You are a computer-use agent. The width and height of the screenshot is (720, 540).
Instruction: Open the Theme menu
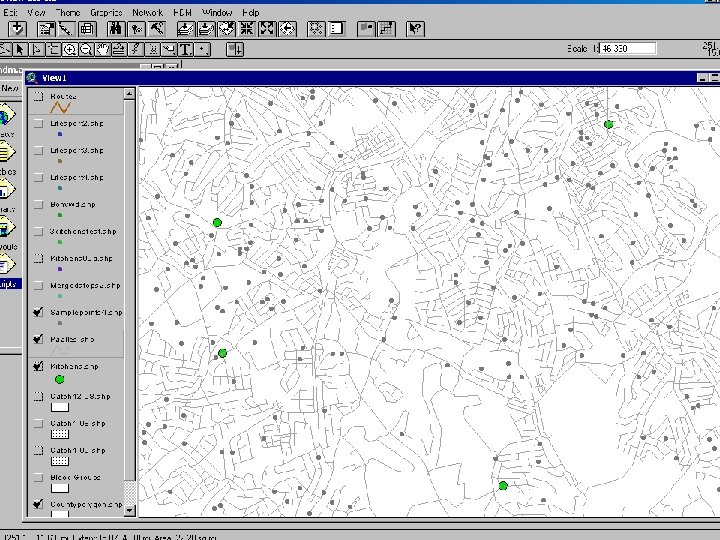tap(68, 13)
